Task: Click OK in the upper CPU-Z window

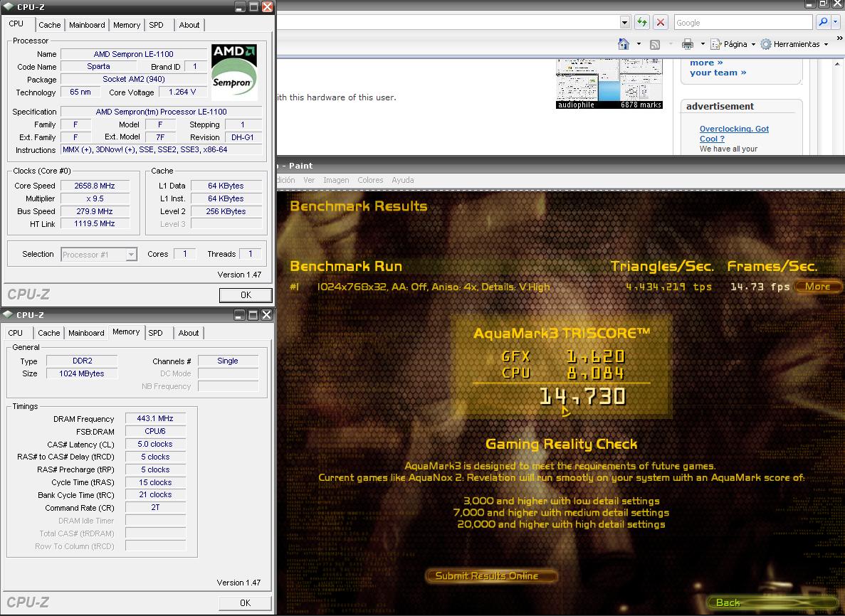Action: pyautogui.click(x=246, y=295)
